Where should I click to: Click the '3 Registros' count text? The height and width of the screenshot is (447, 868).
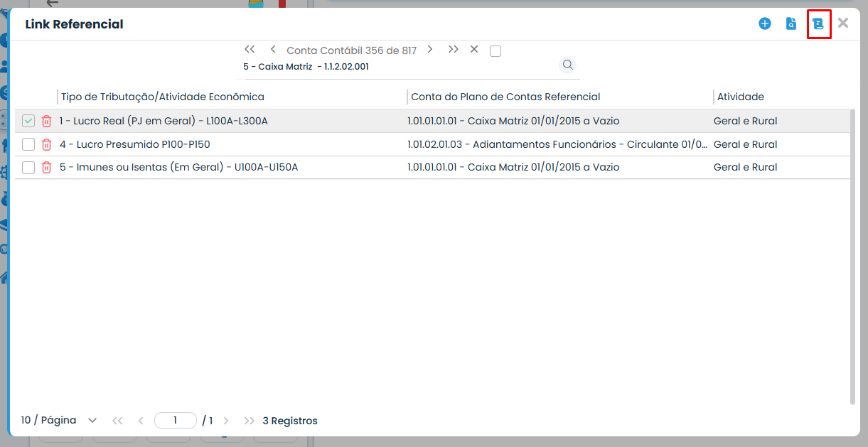[x=290, y=421]
